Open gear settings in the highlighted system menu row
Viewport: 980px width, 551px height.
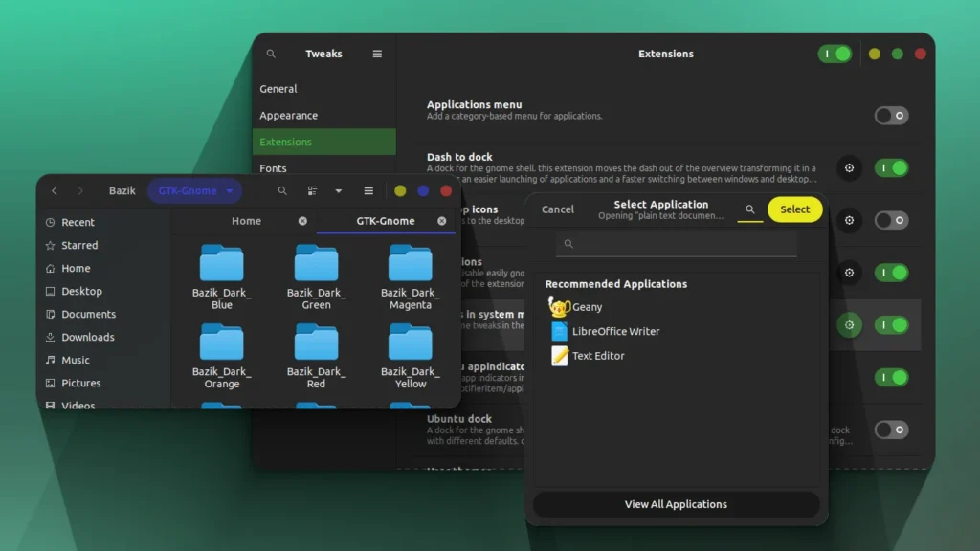click(850, 325)
